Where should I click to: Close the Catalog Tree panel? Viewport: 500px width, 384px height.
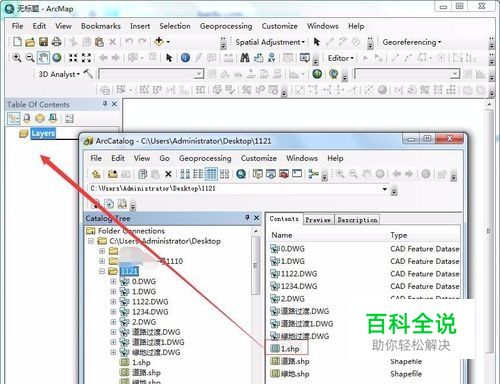256,218
